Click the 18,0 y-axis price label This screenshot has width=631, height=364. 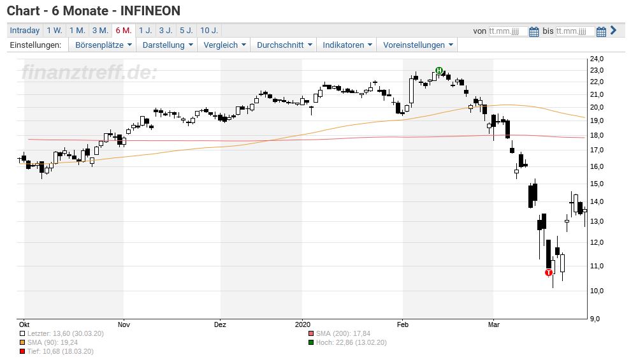597,135
